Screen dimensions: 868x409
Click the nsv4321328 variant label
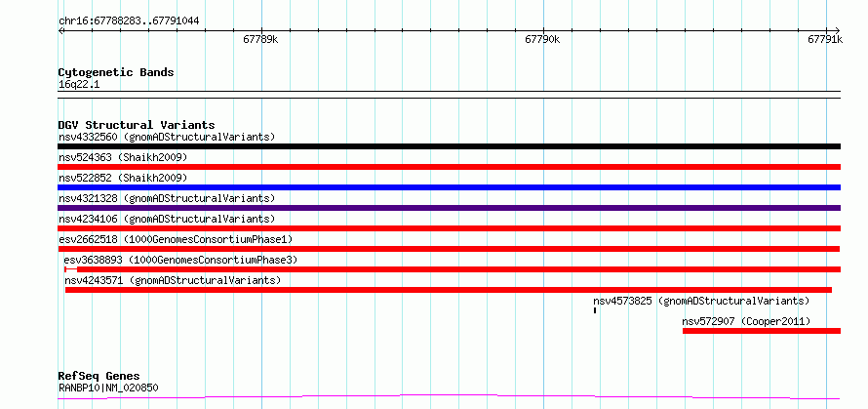tap(167, 198)
